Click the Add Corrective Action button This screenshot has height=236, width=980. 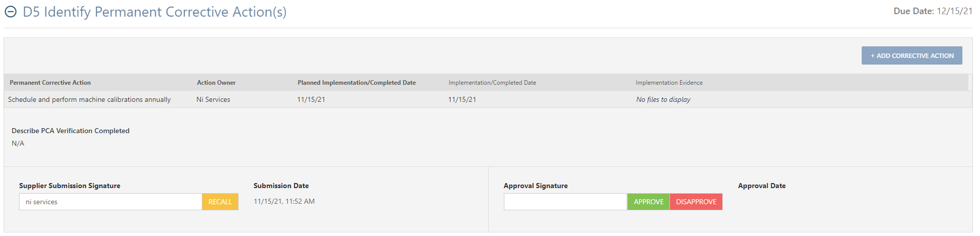click(912, 55)
